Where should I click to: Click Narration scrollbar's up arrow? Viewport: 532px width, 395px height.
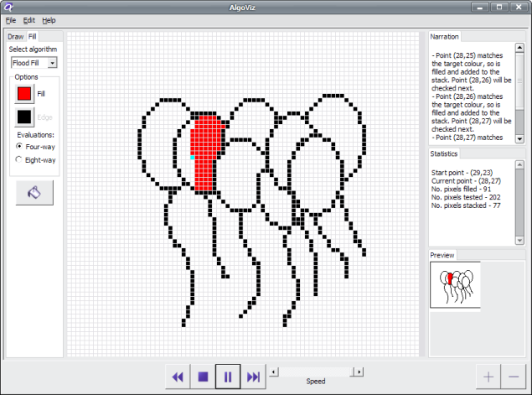(x=519, y=48)
